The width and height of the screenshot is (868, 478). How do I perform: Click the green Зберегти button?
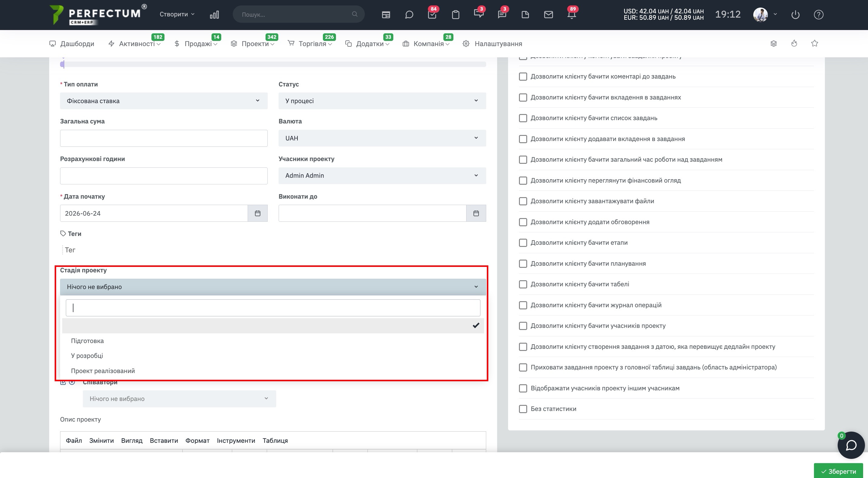[x=838, y=471]
